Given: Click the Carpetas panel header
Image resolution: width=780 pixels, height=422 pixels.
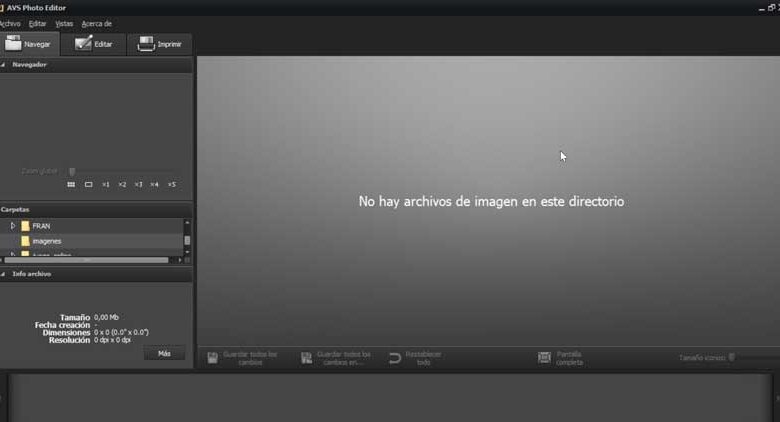Looking at the screenshot, I should tap(96, 210).
